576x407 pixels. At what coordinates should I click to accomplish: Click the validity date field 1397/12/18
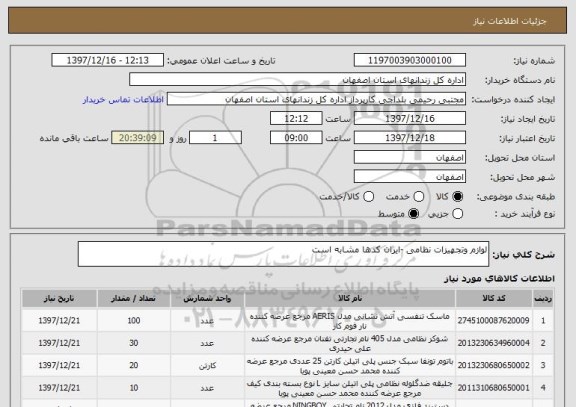[x=410, y=138]
